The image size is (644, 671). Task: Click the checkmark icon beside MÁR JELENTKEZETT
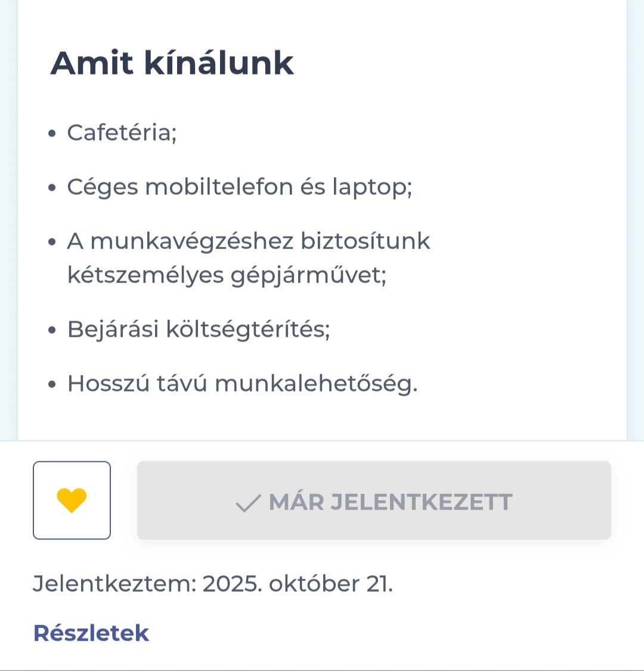[247, 504]
